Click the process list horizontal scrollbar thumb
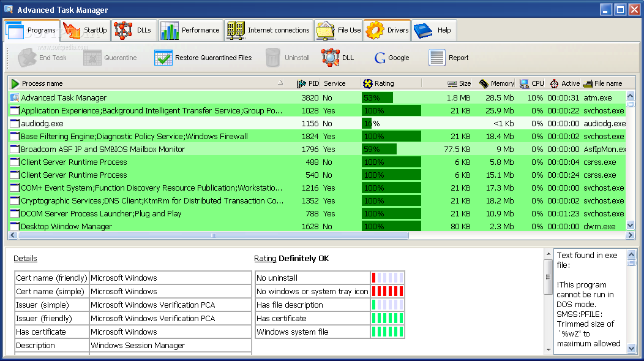Image resolution: width=644 pixels, height=361 pixels. [213, 235]
